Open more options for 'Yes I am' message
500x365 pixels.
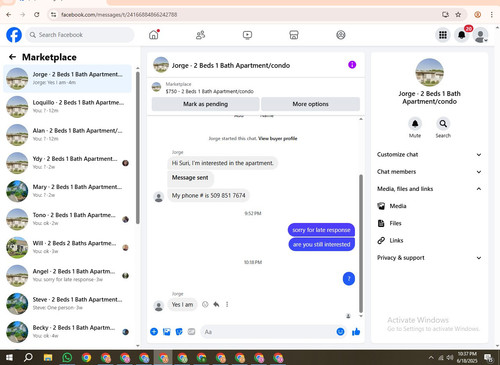click(x=227, y=304)
